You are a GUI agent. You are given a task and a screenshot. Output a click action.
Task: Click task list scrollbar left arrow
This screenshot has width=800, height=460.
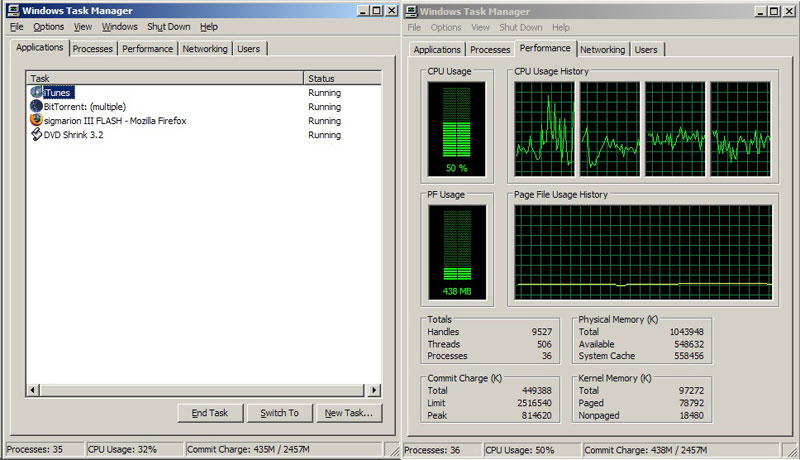[33, 390]
